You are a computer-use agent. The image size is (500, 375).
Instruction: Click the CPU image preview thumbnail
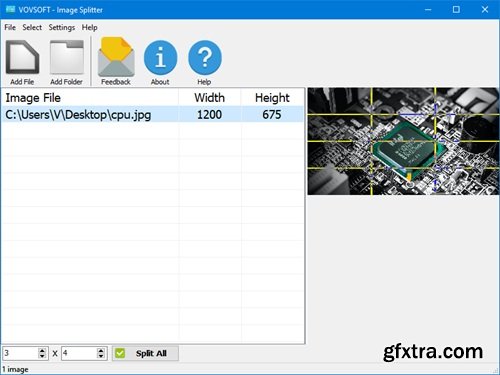(403, 141)
